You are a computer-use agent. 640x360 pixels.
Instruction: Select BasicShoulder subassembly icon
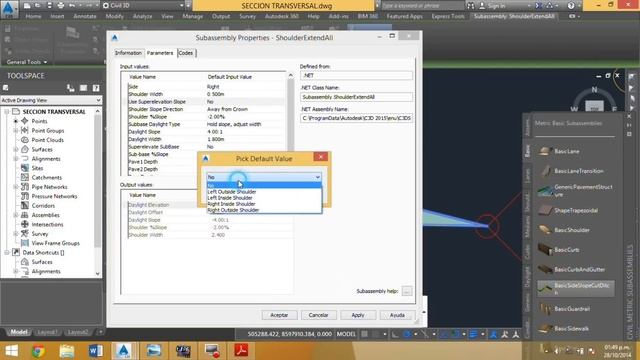pos(545,230)
